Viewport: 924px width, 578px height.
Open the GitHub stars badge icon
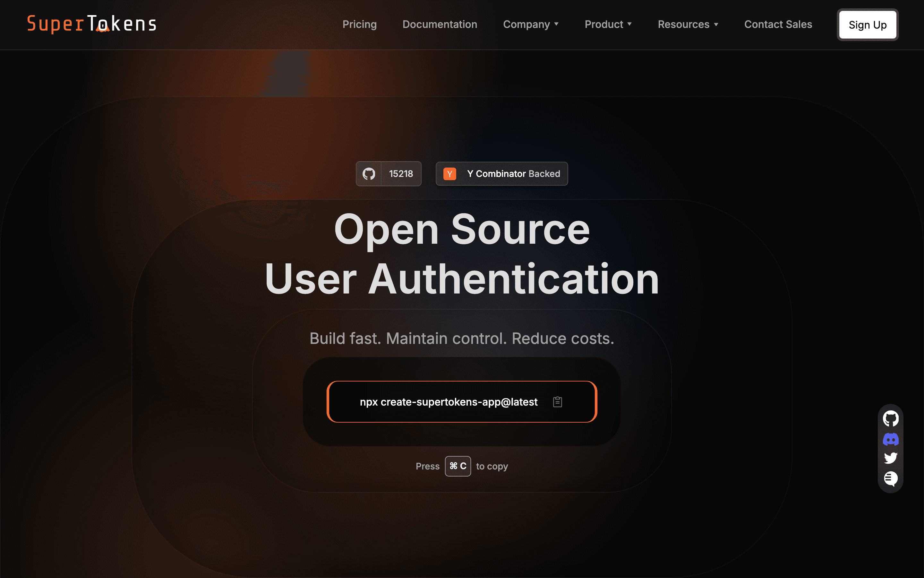coord(368,174)
